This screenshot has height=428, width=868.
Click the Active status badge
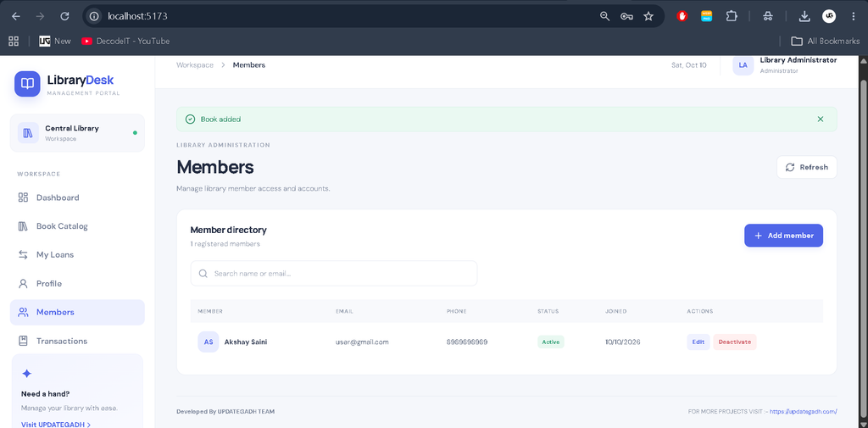tap(550, 342)
